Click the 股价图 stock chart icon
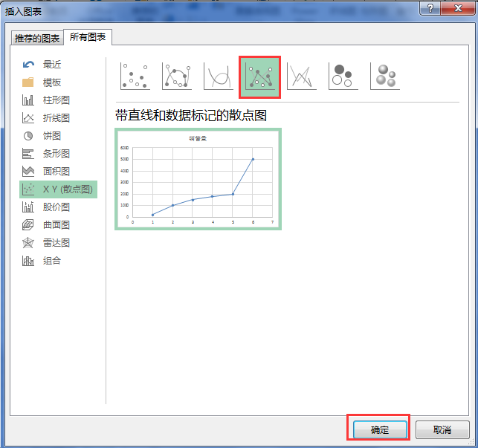Viewport: 478px width, 448px height. click(x=28, y=207)
